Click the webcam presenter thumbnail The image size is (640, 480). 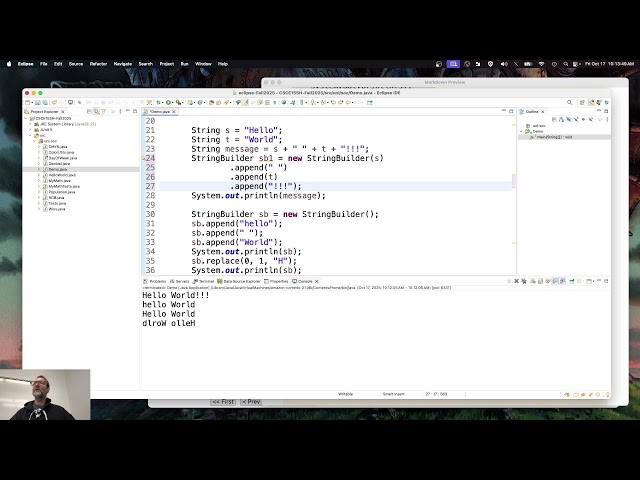(x=45, y=395)
